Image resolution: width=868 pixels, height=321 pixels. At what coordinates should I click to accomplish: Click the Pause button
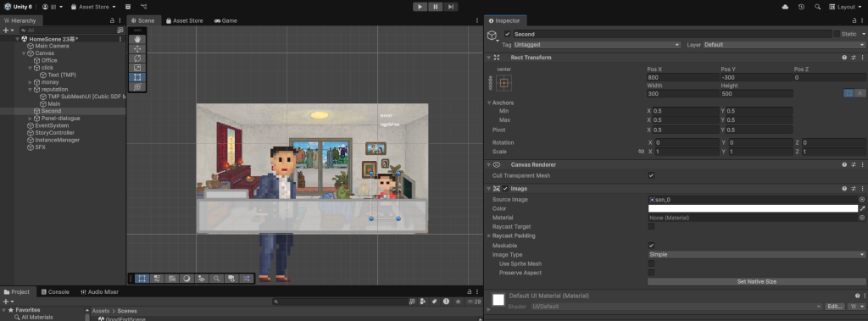coord(436,7)
